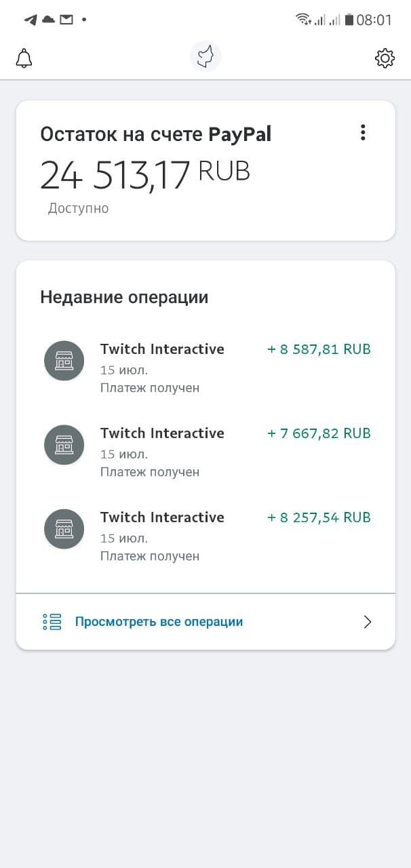Open the 'Просмотреть все операции' link
411x868 pixels.
click(x=159, y=622)
